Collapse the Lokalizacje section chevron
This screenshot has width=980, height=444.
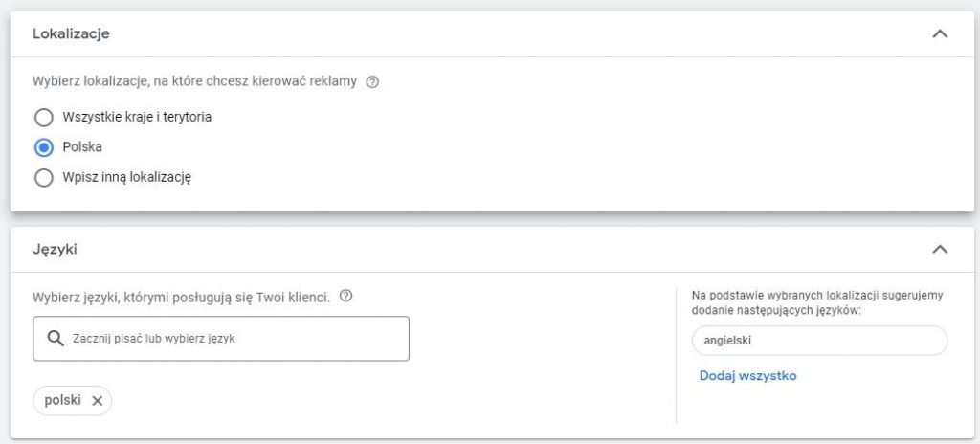940,33
